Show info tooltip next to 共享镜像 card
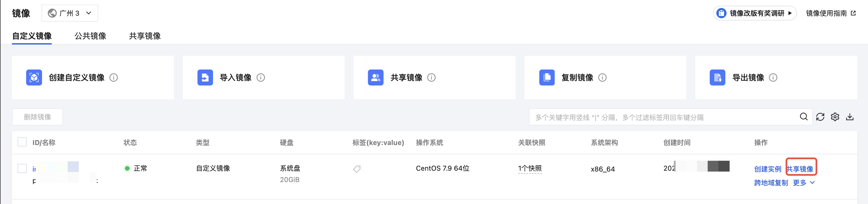This screenshot has width=868, height=204. (431, 78)
